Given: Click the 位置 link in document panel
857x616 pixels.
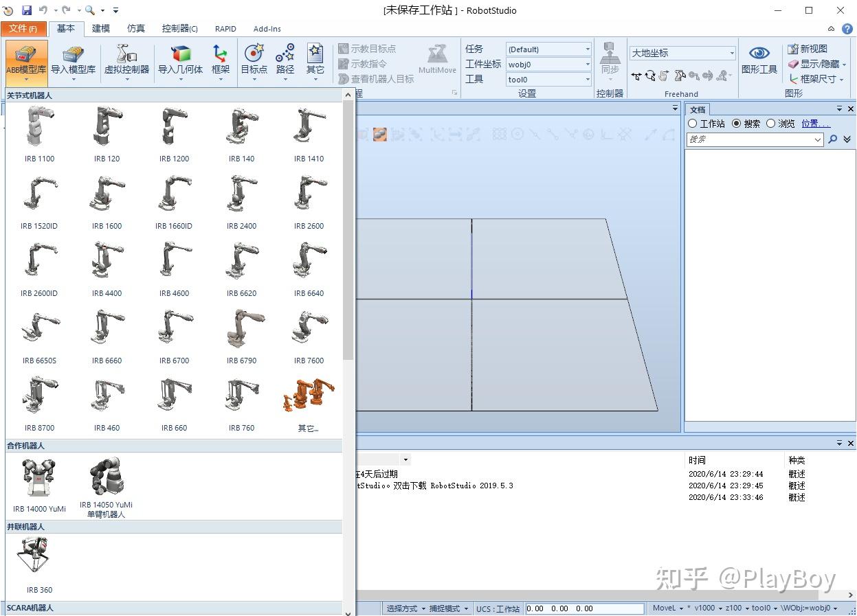Looking at the screenshot, I should [816, 124].
